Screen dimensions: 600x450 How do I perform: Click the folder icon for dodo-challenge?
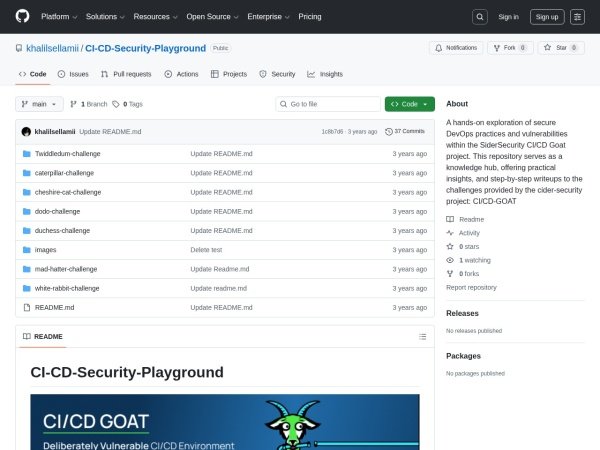tap(26, 211)
